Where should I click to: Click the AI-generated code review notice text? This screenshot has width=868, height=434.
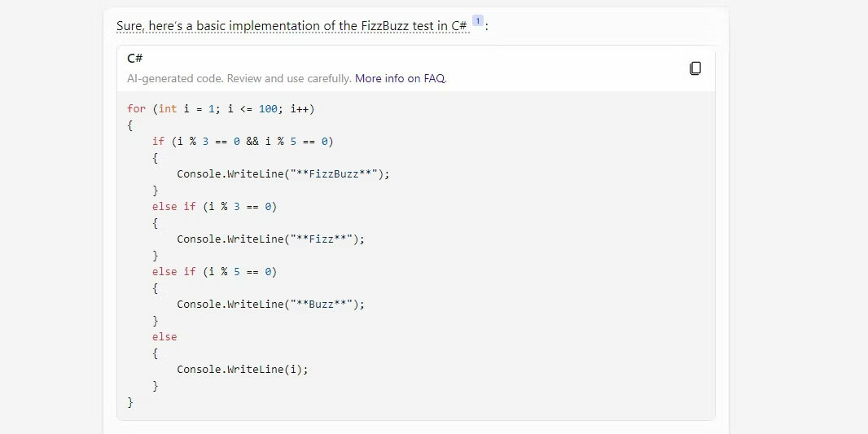(239, 79)
